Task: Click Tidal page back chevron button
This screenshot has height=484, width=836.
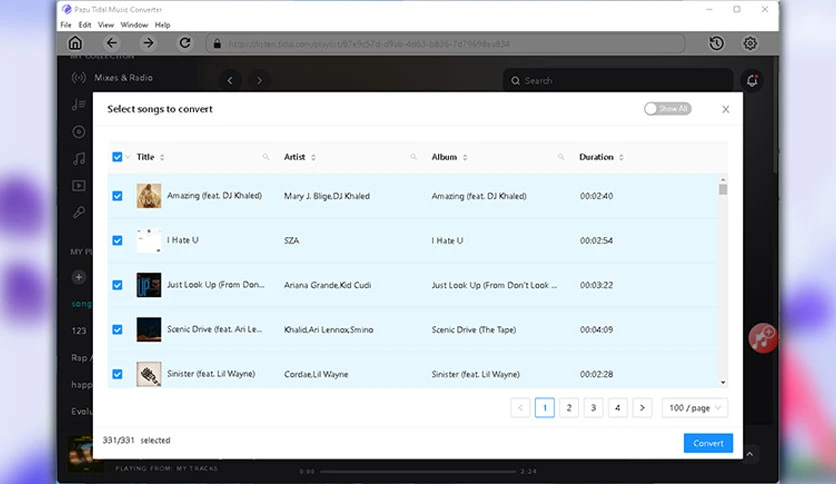Action: pyautogui.click(x=230, y=80)
